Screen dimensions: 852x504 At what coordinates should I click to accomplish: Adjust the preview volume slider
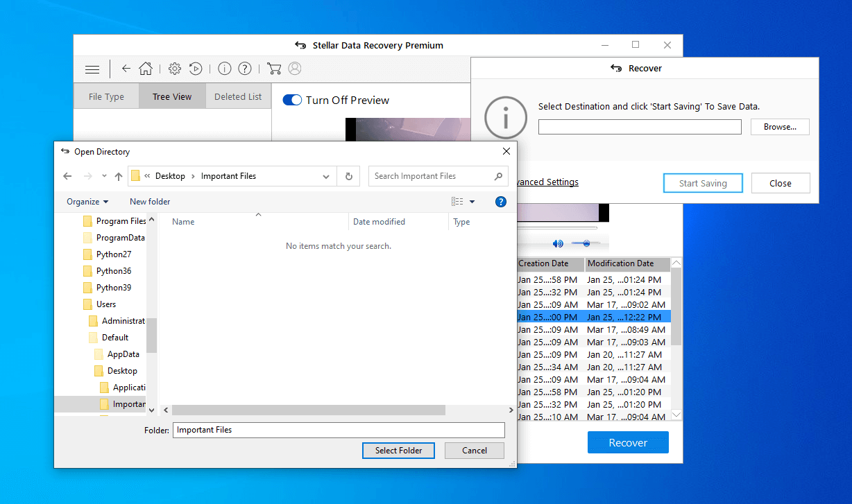pos(586,243)
